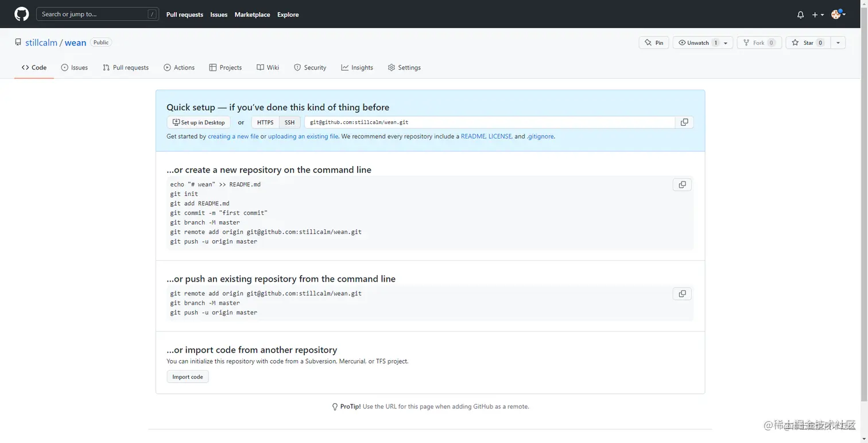Open the wean repository link
This screenshot has height=443, width=868.
tap(75, 43)
